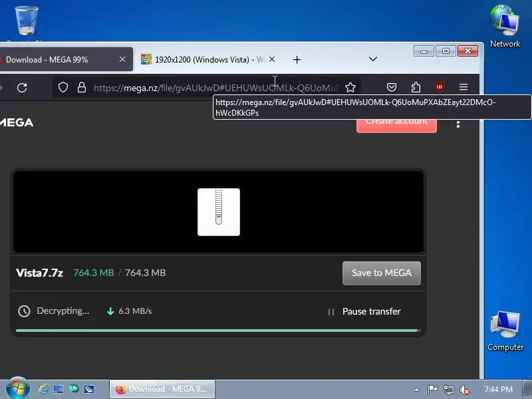Close the Download - MEGA tab

click(x=122, y=59)
